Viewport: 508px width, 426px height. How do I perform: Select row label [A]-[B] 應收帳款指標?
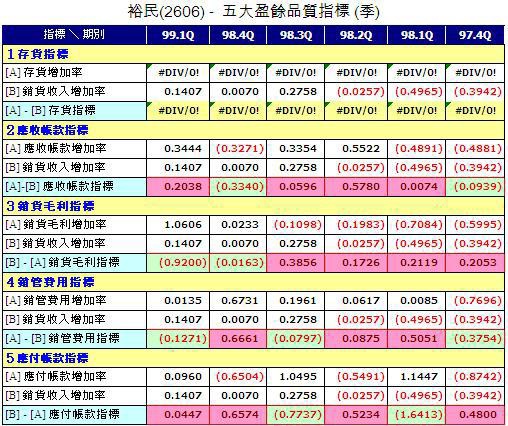[74, 187]
